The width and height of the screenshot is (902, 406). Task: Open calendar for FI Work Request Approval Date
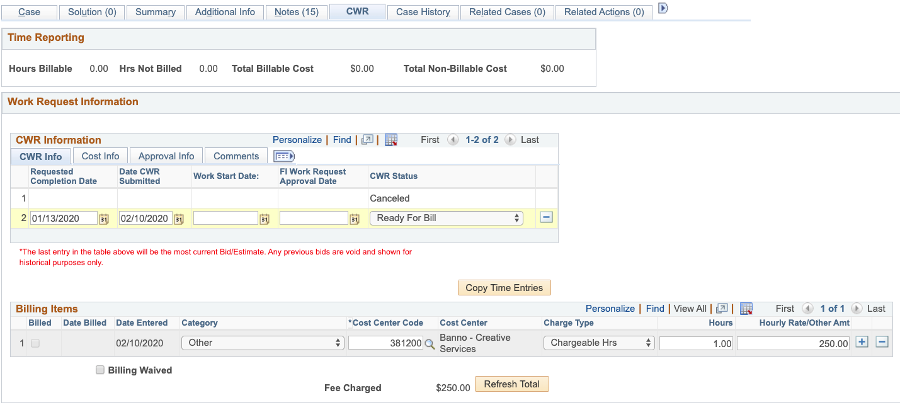[x=354, y=218]
